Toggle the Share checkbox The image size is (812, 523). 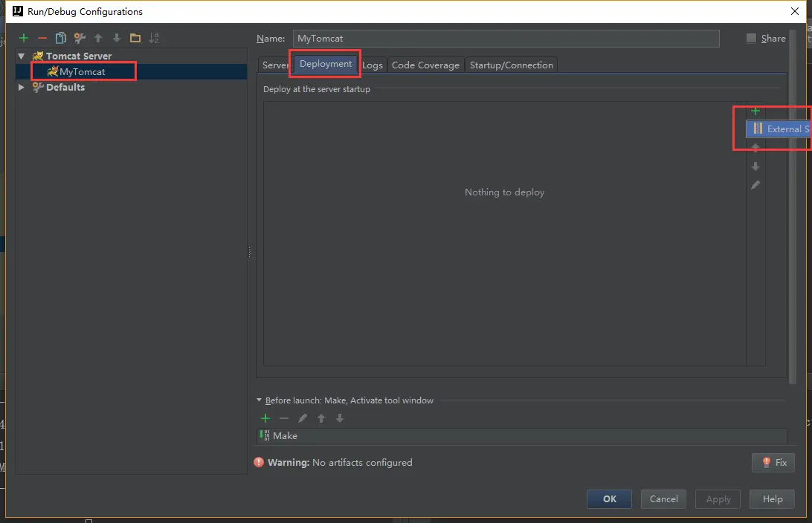point(751,39)
